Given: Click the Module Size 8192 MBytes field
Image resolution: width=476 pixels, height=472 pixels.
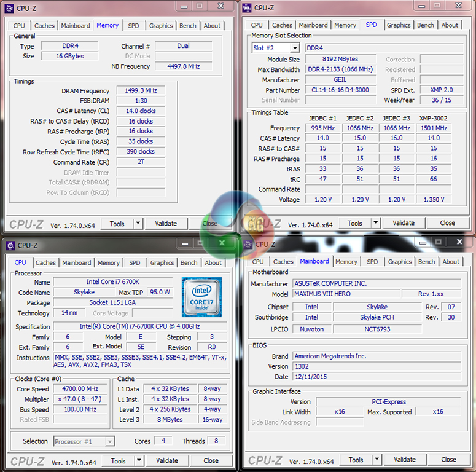Looking at the screenshot, I should coord(340,59).
